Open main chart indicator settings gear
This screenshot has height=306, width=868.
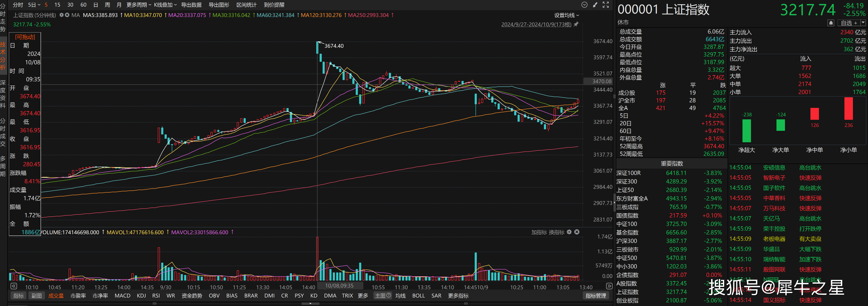[x=61, y=15]
